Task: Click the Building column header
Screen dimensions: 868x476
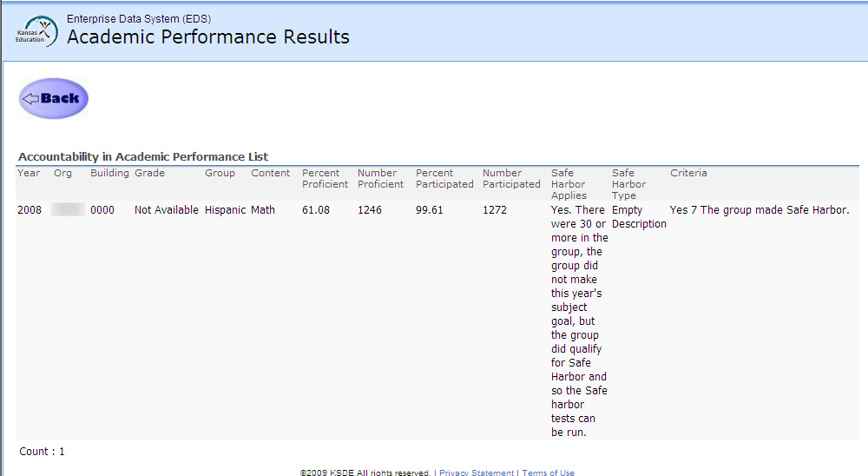Action: (109, 173)
